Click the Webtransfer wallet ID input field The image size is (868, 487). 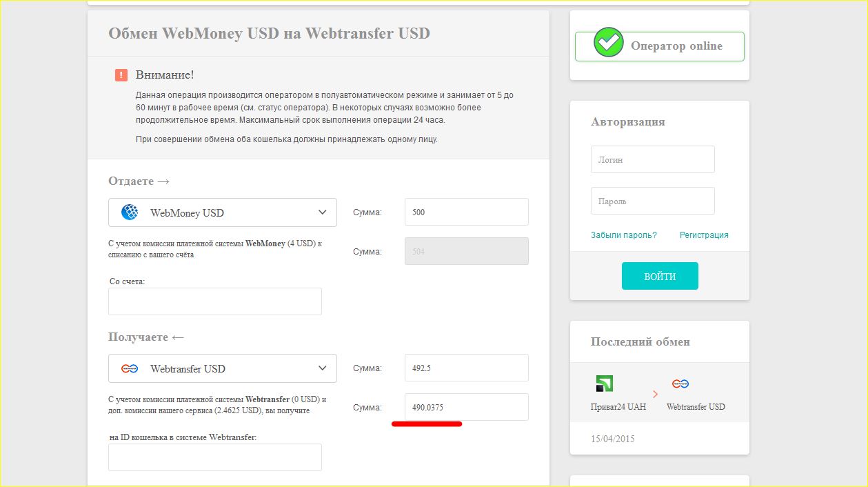click(x=215, y=457)
